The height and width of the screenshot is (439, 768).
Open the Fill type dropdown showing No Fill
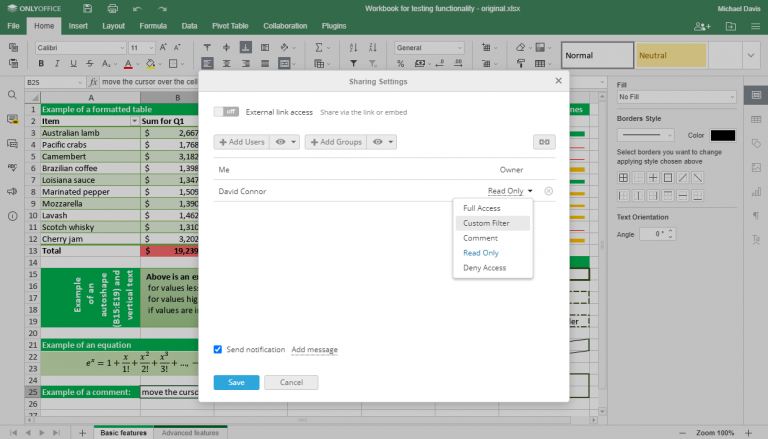coord(676,97)
